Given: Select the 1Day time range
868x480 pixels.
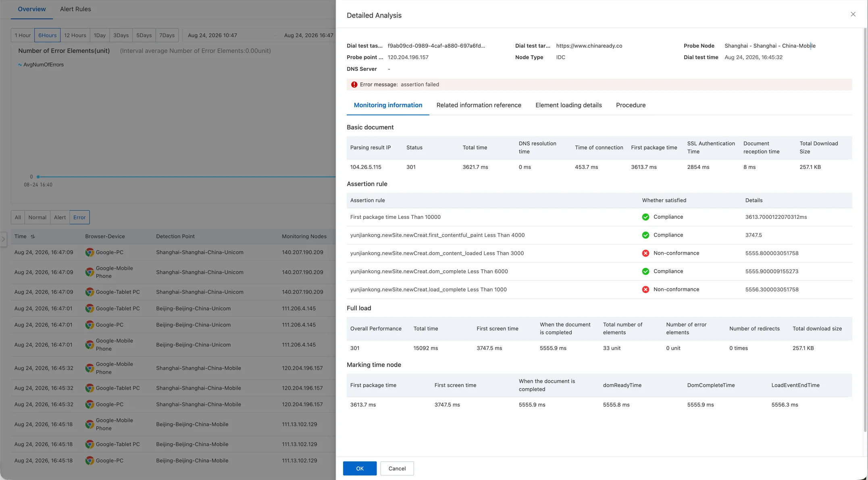Looking at the screenshot, I should tap(100, 35).
